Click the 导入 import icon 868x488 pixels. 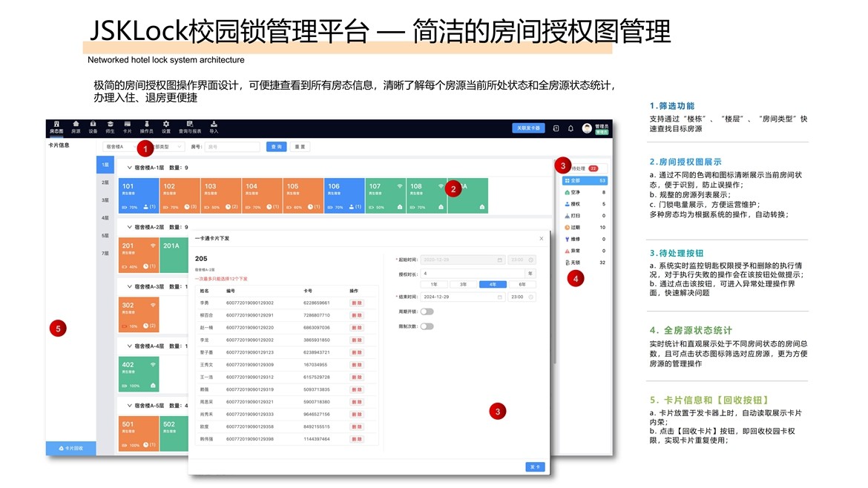[x=214, y=126]
